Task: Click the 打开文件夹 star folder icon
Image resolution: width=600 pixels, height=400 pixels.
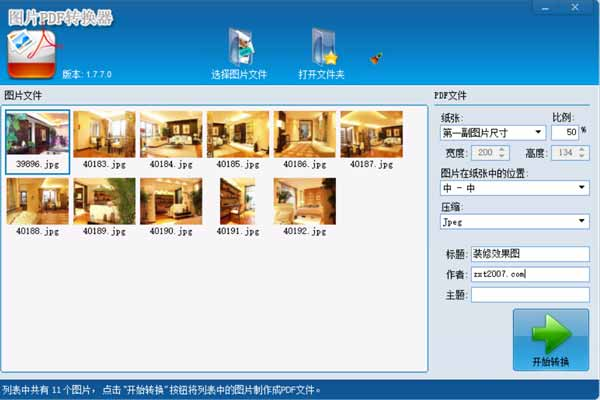Action: point(322,45)
